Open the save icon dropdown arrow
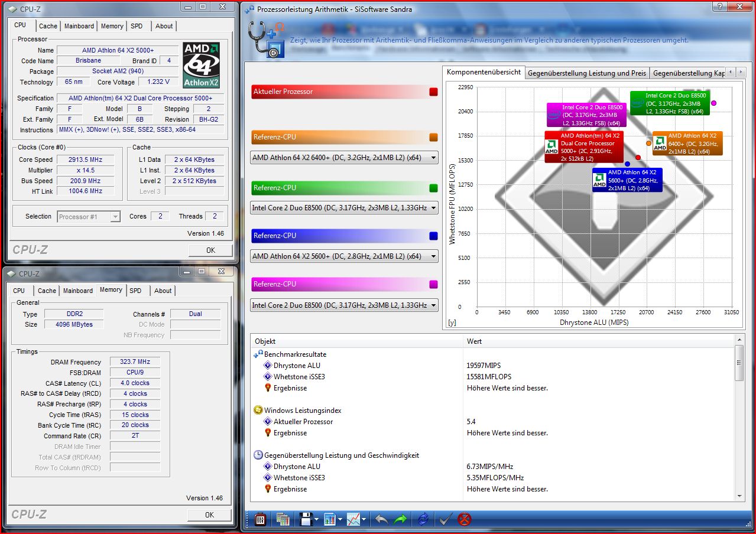Screen dimensions: 756x534 [x=316, y=520]
